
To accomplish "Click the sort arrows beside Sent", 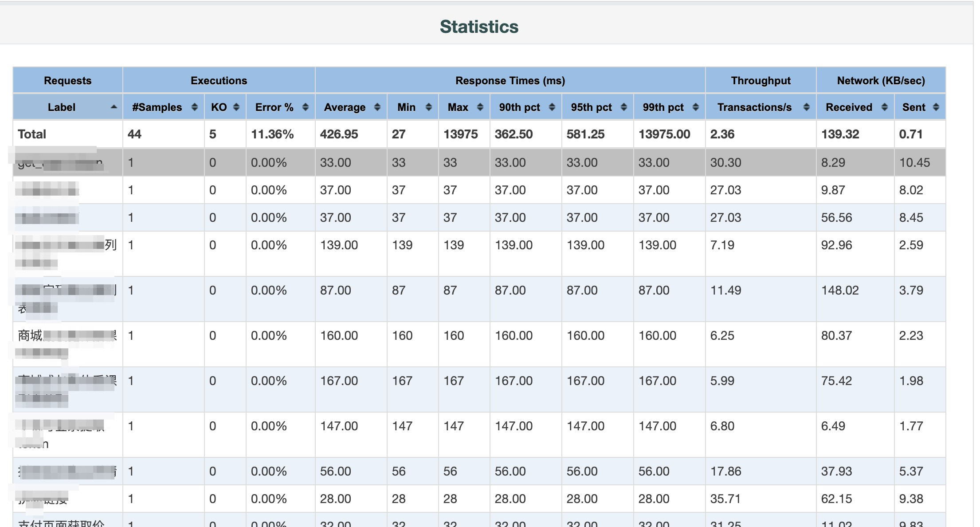I will (x=936, y=107).
